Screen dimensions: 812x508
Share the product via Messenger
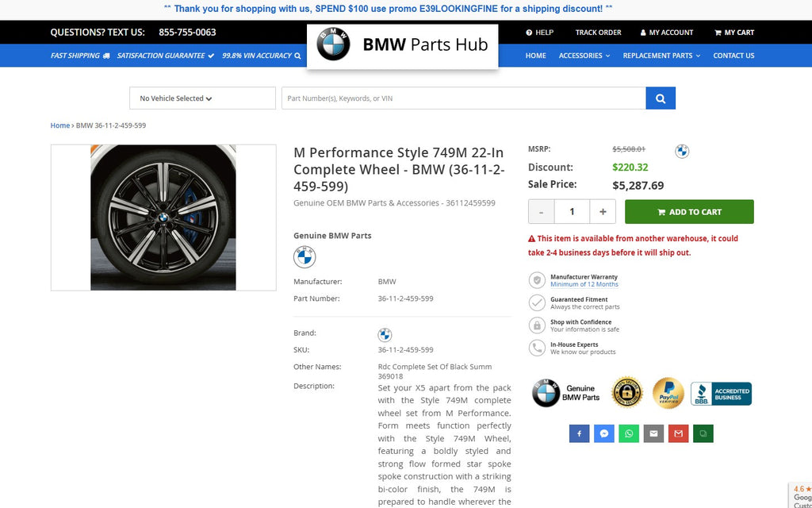[x=603, y=434]
